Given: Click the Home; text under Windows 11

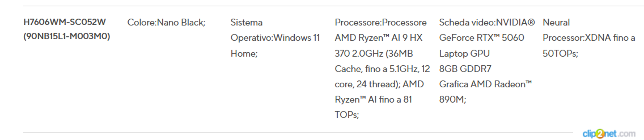Looking at the screenshot, I should click(244, 54).
